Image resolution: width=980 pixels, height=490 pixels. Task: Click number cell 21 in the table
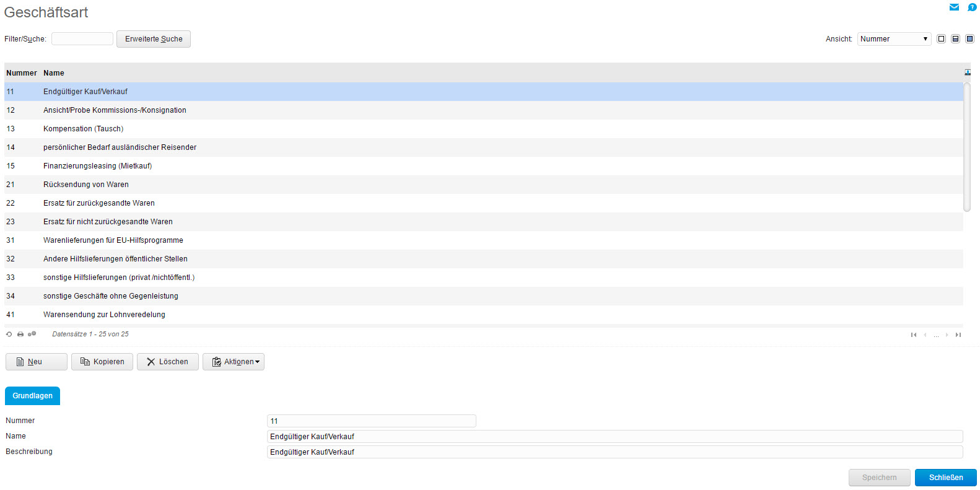[x=11, y=185]
